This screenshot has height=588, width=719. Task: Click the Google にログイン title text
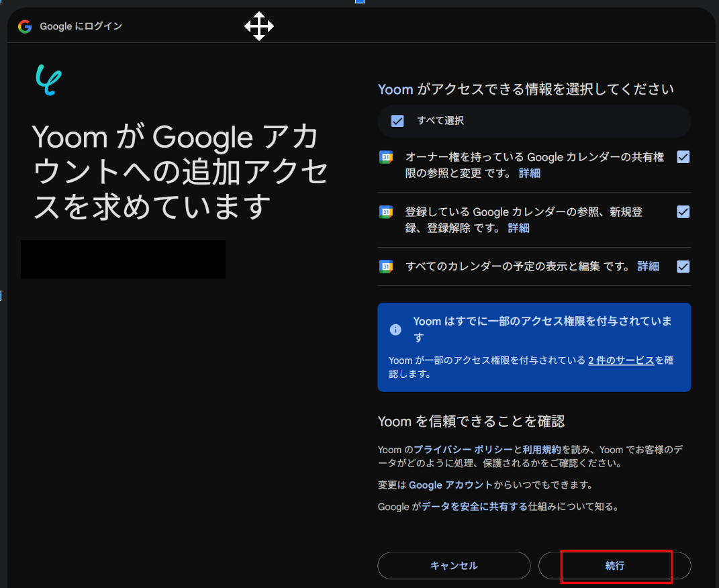[81, 27]
